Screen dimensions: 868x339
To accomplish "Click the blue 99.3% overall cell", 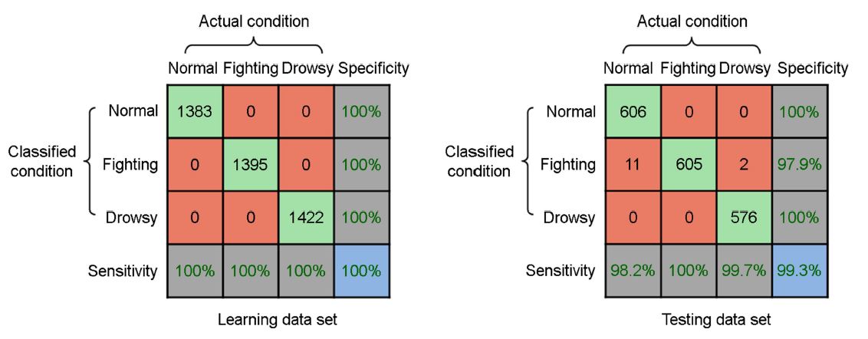I will 799,271.
